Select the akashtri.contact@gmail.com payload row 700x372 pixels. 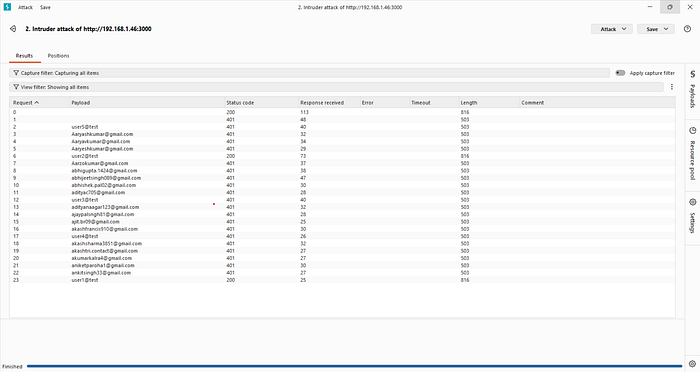tap(342, 251)
